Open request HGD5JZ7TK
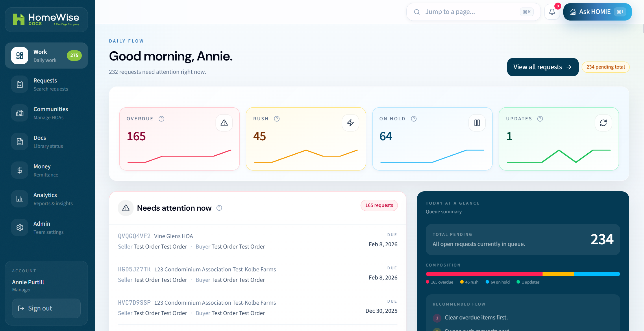 258,275
